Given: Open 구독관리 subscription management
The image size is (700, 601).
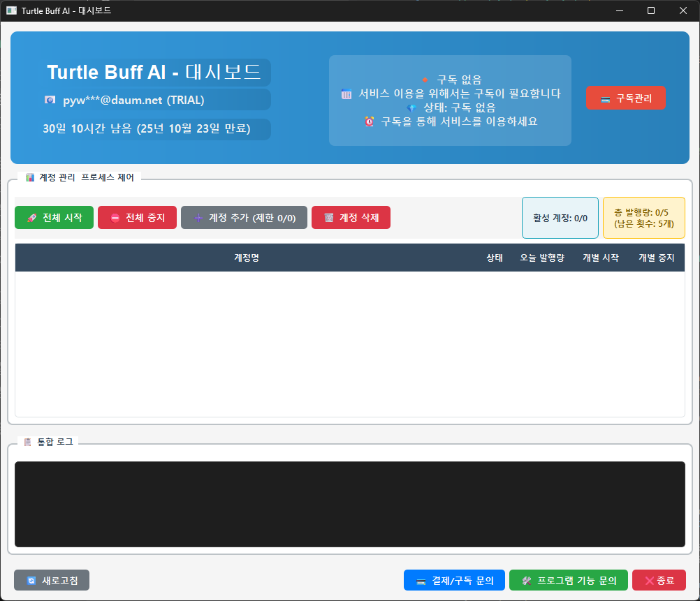Looking at the screenshot, I should pos(626,98).
